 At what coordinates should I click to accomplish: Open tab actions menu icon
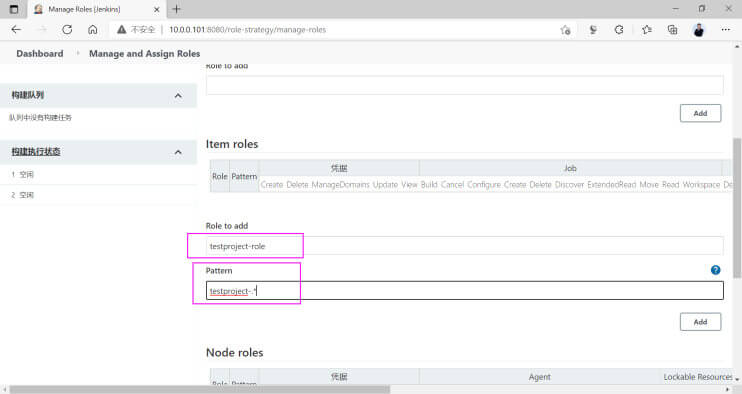click(14, 9)
